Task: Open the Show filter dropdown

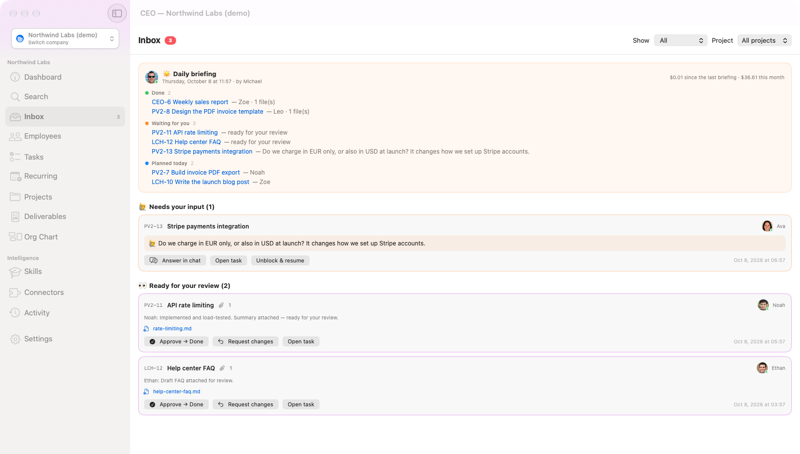Action: [681, 40]
